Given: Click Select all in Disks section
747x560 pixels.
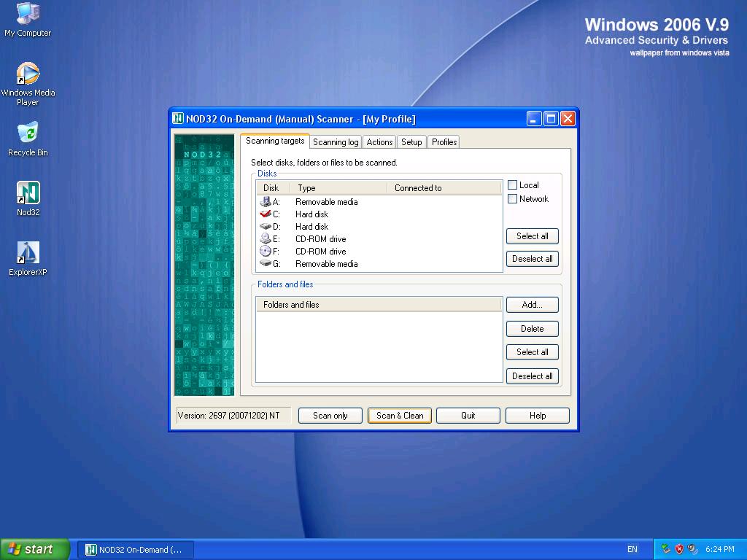Looking at the screenshot, I should click(x=532, y=236).
